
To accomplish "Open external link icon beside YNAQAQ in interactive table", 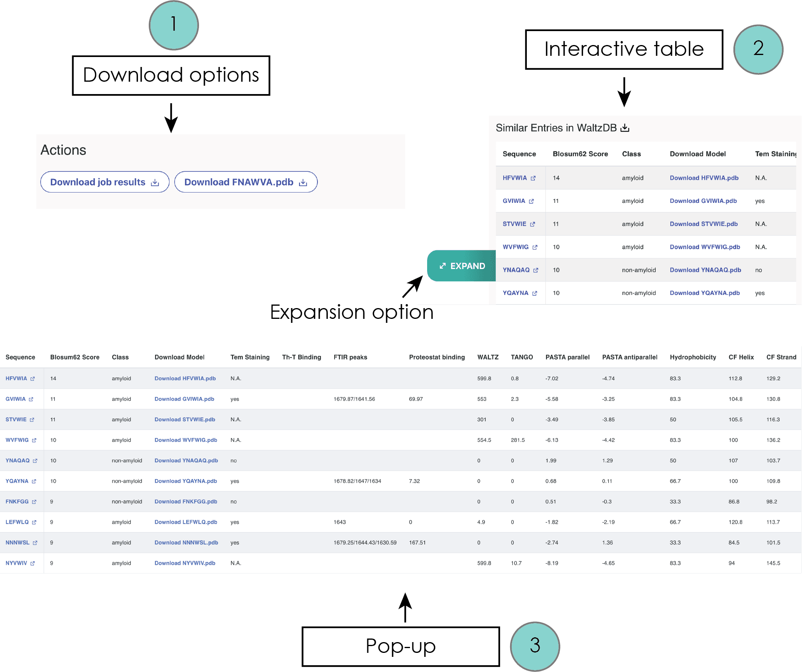I will tap(536, 270).
